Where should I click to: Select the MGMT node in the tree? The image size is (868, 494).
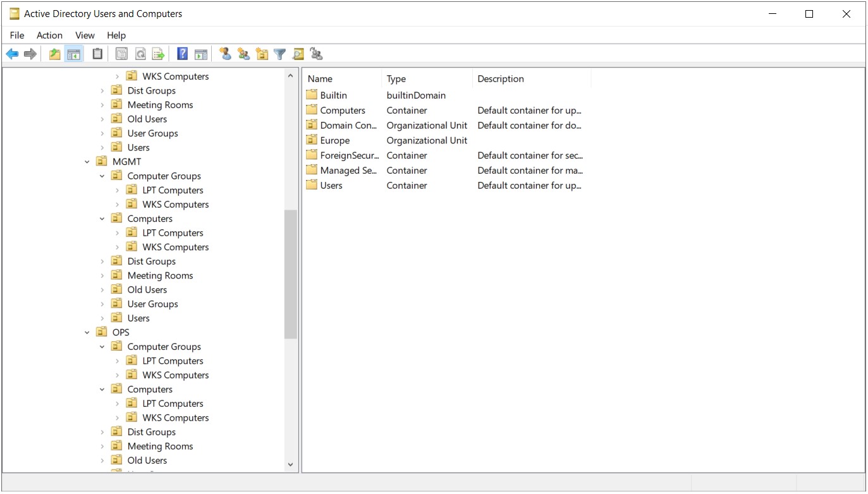coord(127,162)
